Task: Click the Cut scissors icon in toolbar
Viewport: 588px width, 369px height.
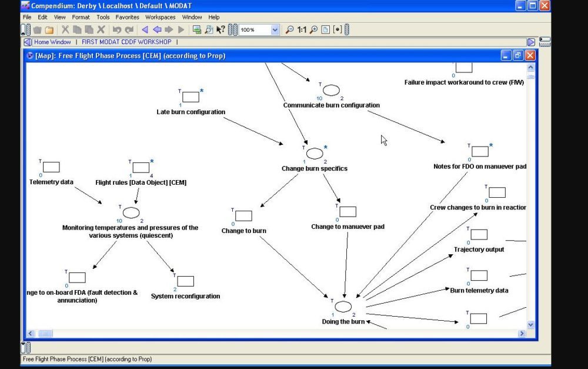Action: pyautogui.click(x=65, y=30)
